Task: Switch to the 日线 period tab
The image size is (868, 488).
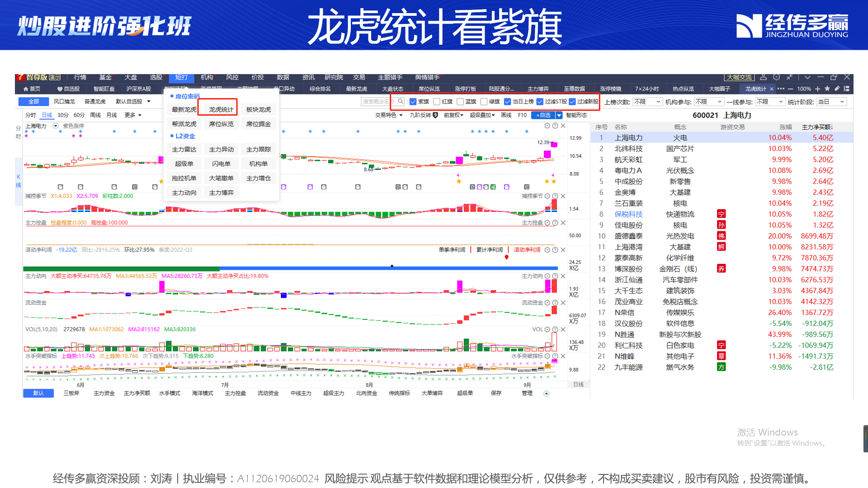Action: pos(47,115)
